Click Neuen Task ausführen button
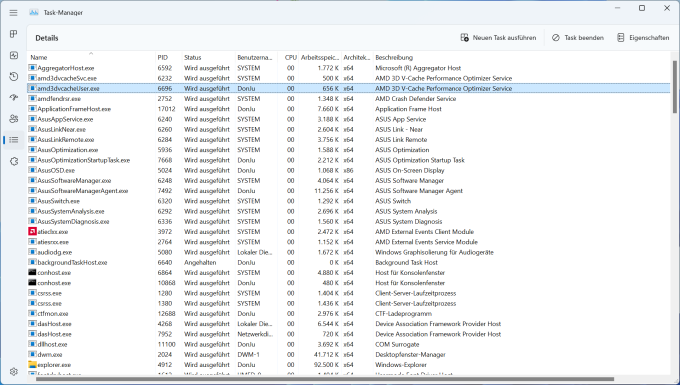This screenshot has width=680, height=385. pos(498,38)
